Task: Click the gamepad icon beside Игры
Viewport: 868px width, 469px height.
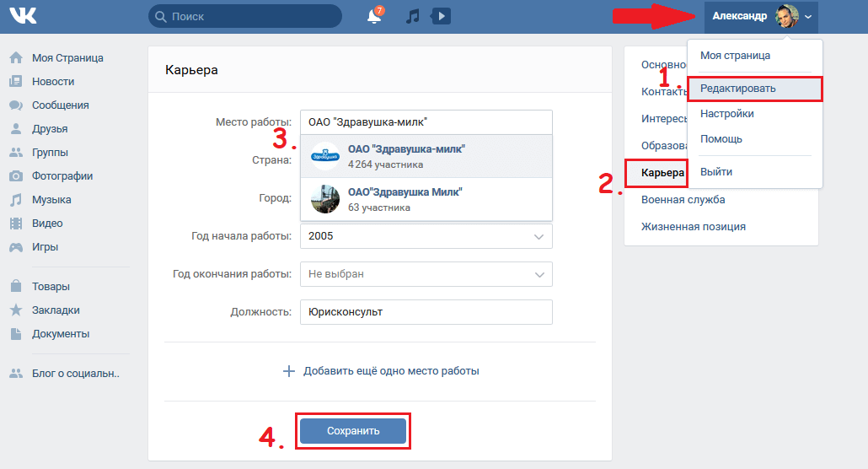Action: pos(16,247)
